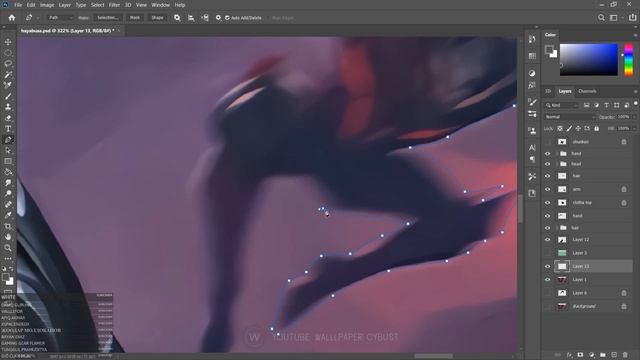The height and width of the screenshot is (360, 640).
Task: Select the Eraser tool
Action: [8, 118]
